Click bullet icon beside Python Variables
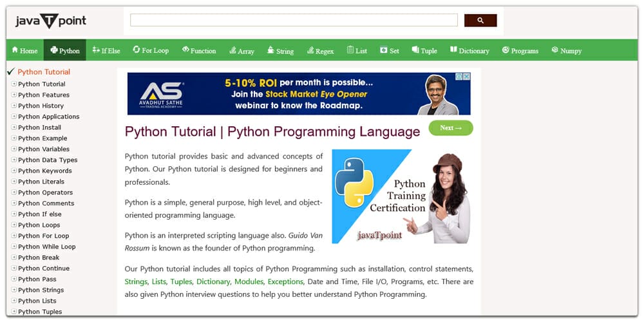644x322 pixels. coord(14,149)
